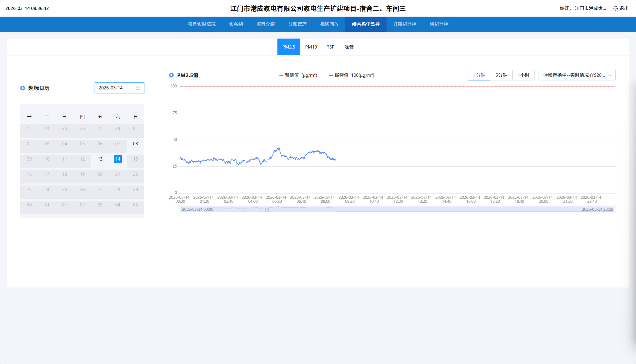Open the 塔机监控 navigation menu

(439, 24)
